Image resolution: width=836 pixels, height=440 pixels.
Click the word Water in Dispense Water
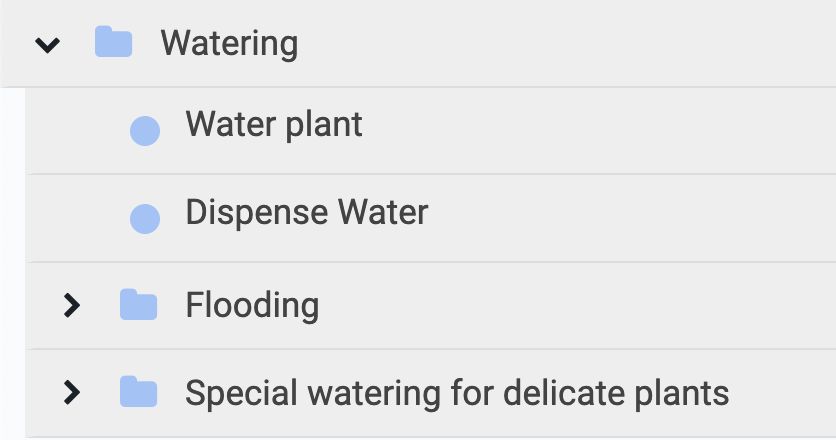point(383,212)
